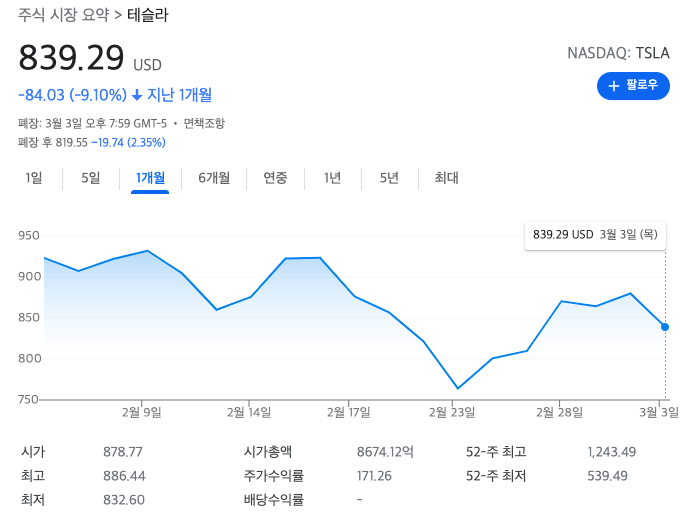Image resolution: width=694 pixels, height=515 pixels.
Task: Click the 3월 3일 axis label
Action: pyautogui.click(x=659, y=412)
